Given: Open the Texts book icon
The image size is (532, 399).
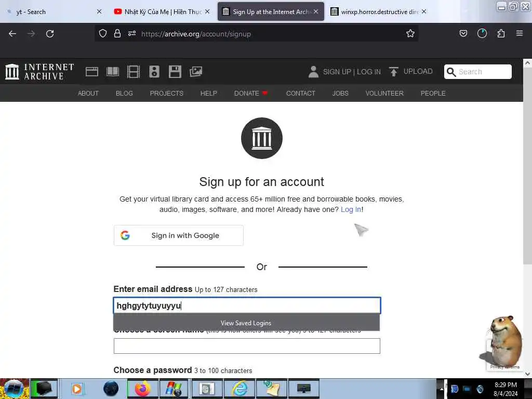Looking at the screenshot, I should (x=113, y=72).
